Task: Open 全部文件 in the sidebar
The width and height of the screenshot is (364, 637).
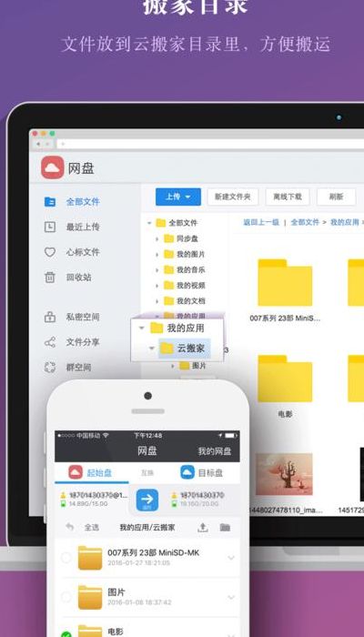Action: 83,202
